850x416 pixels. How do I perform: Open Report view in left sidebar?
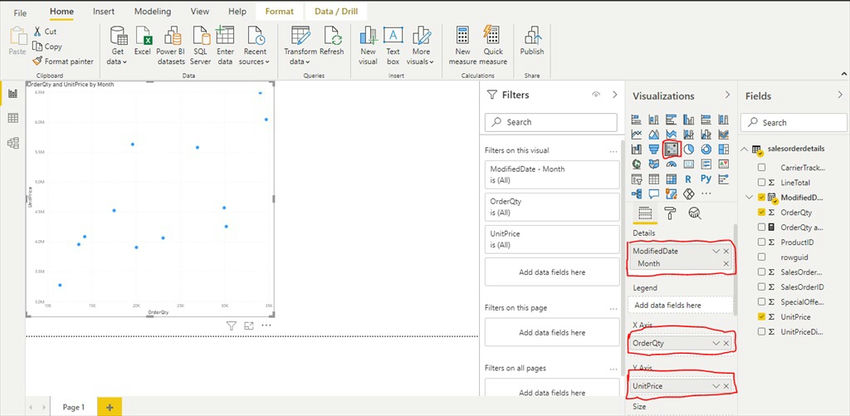(x=13, y=94)
